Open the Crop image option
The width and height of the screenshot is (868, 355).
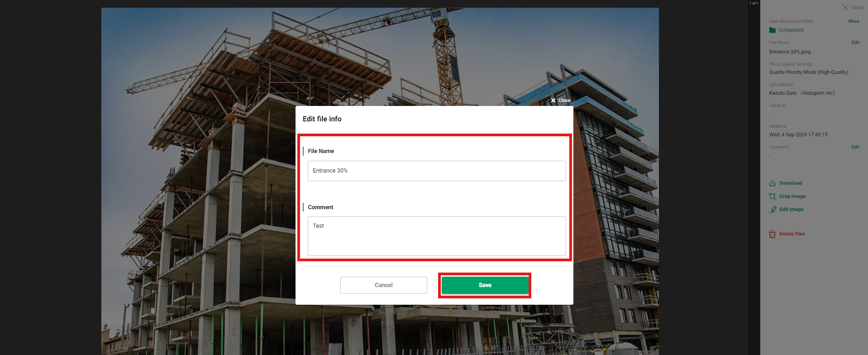(792, 197)
